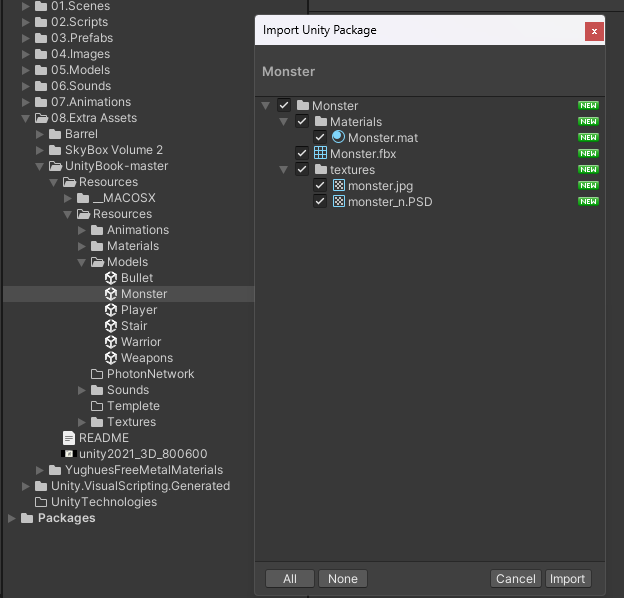The image size is (624, 598).
Task: Close the Import Unity Package dialog
Action: click(594, 31)
